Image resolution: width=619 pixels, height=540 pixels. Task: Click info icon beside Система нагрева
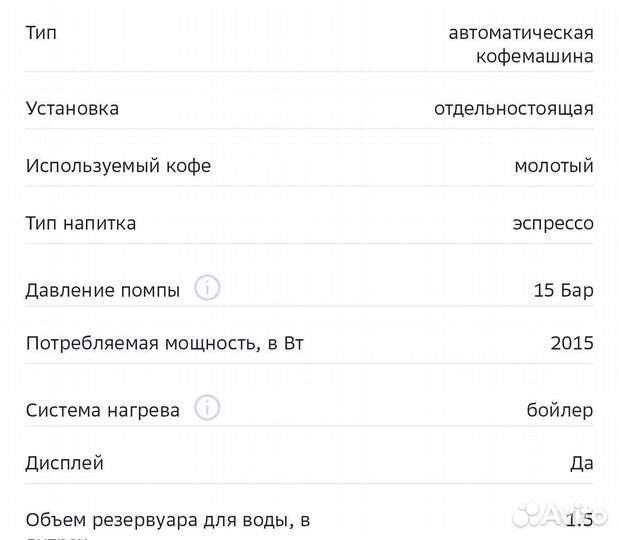pos(206,408)
